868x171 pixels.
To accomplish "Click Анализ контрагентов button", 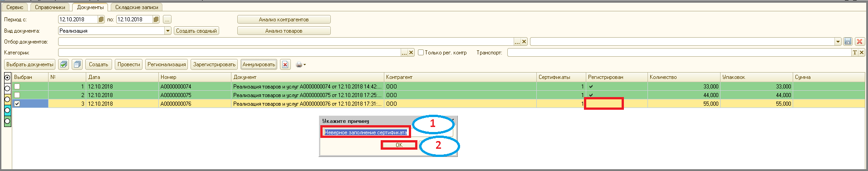I will (284, 20).
